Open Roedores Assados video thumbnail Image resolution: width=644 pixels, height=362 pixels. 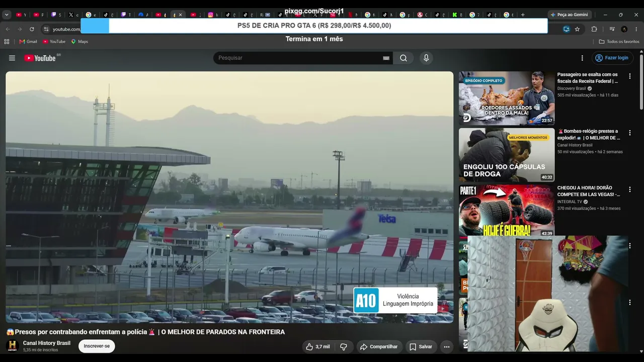pos(507,98)
